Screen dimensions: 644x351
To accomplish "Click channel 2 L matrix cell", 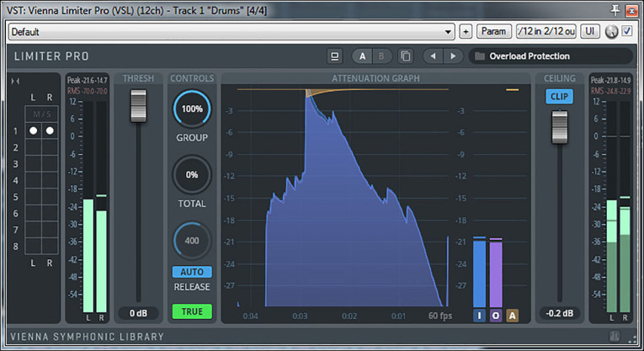I will (34, 147).
